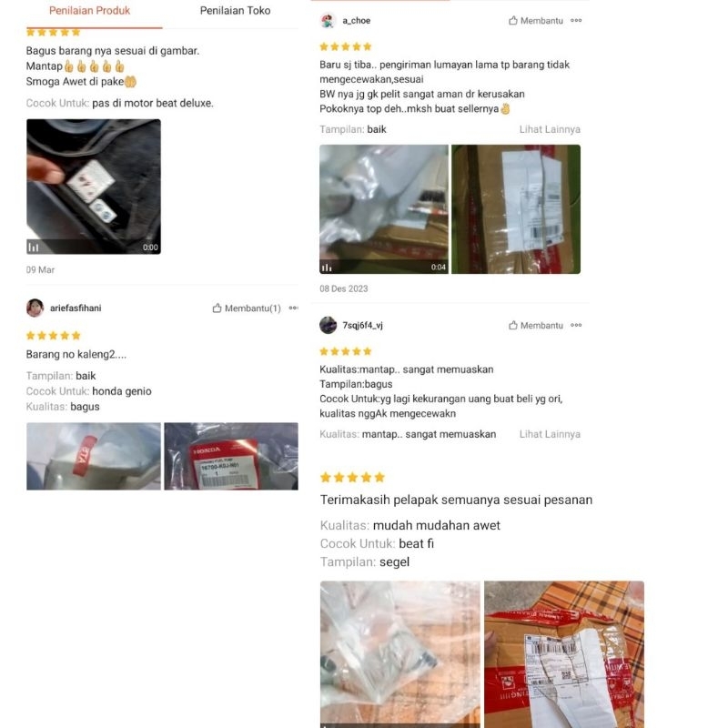
Task: Open more options on 7sqj6f4_vj's review
Action: pos(576,325)
